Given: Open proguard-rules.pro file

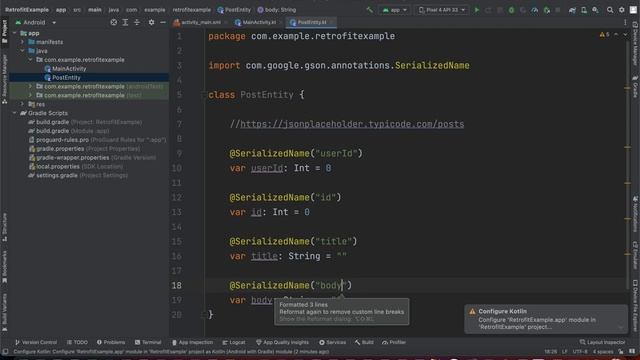Looking at the screenshot, I should coord(97,140).
